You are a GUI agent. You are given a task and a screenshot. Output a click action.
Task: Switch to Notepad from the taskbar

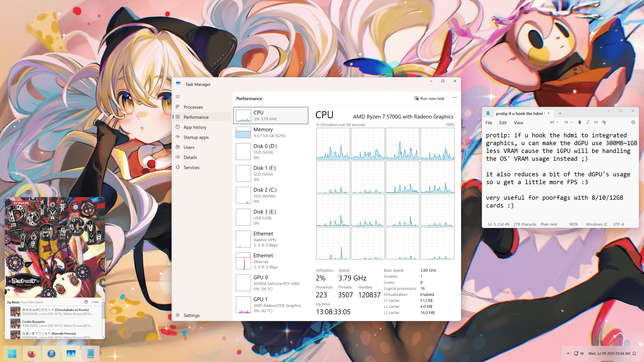pos(91,353)
